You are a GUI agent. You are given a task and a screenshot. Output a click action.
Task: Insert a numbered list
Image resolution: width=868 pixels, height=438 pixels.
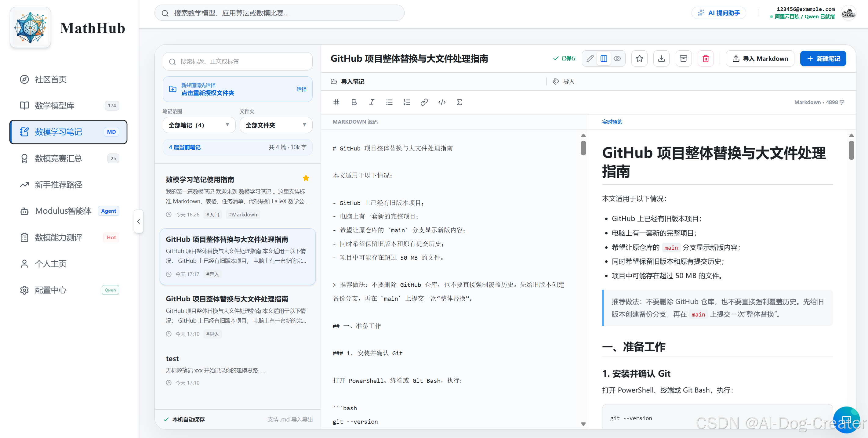point(407,102)
